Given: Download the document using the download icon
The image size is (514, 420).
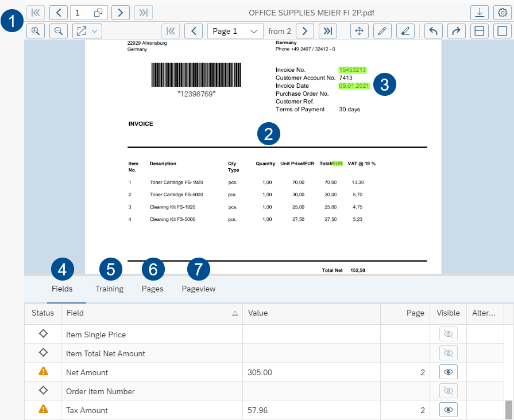Looking at the screenshot, I should 479,13.
